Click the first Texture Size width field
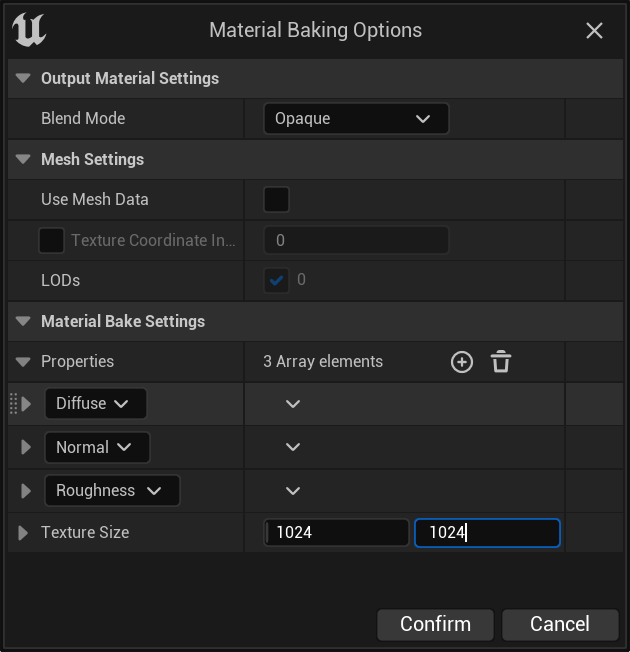The width and height of the screenshot is (630, 652). [x=338, y=533]
